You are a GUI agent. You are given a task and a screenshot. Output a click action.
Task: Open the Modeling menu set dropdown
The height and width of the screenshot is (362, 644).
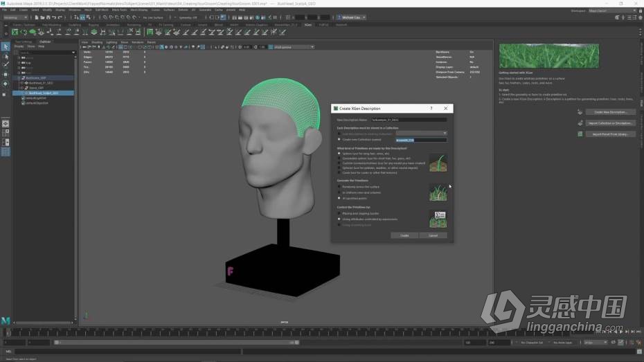click(16, 17)
